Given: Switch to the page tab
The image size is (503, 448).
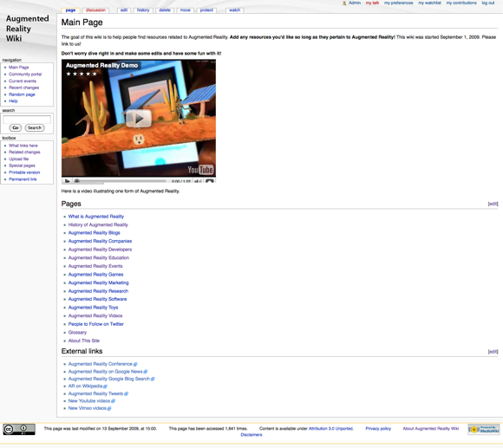Looking at the screenshot, I should coord(70,10).
